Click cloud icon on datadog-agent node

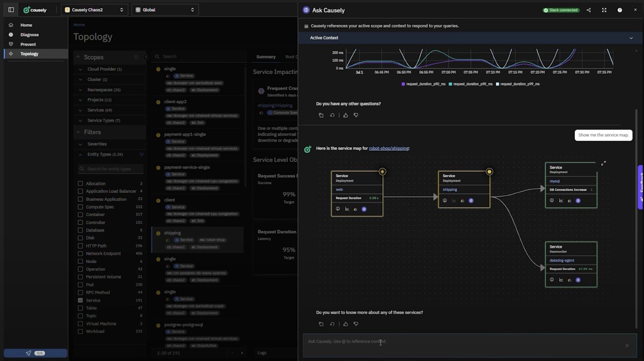tap(569, 279)
